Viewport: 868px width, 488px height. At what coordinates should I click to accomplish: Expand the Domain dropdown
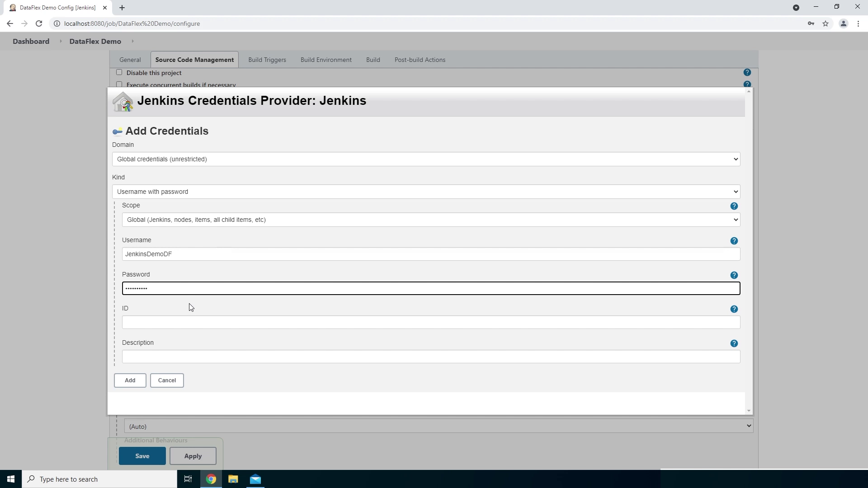(425, 159)
